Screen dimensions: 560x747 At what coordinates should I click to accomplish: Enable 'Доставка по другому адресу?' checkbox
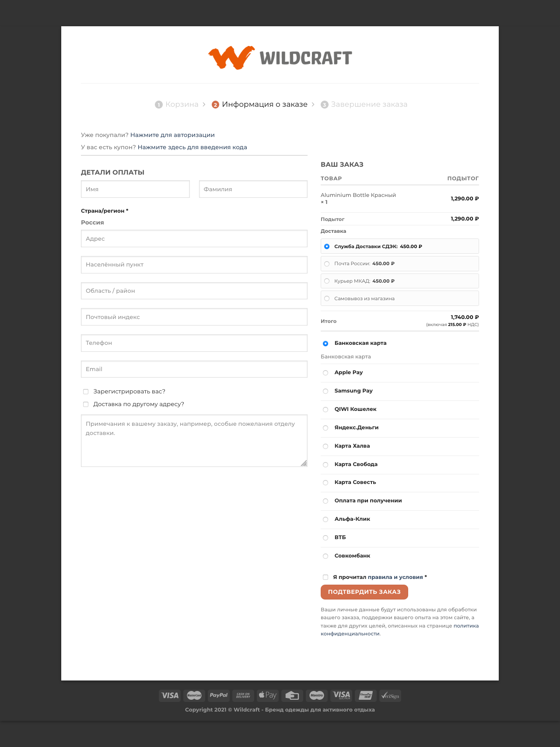click(x=86, y=404)
